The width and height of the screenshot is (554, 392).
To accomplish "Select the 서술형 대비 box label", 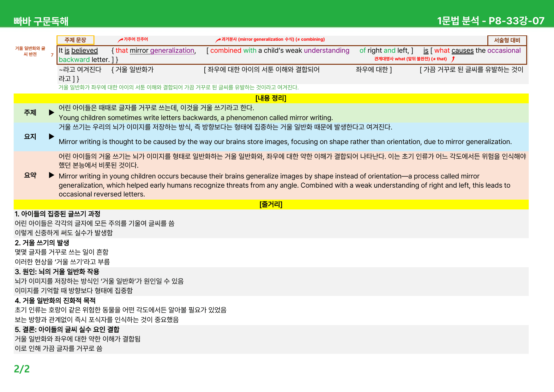I will point(507,40).
